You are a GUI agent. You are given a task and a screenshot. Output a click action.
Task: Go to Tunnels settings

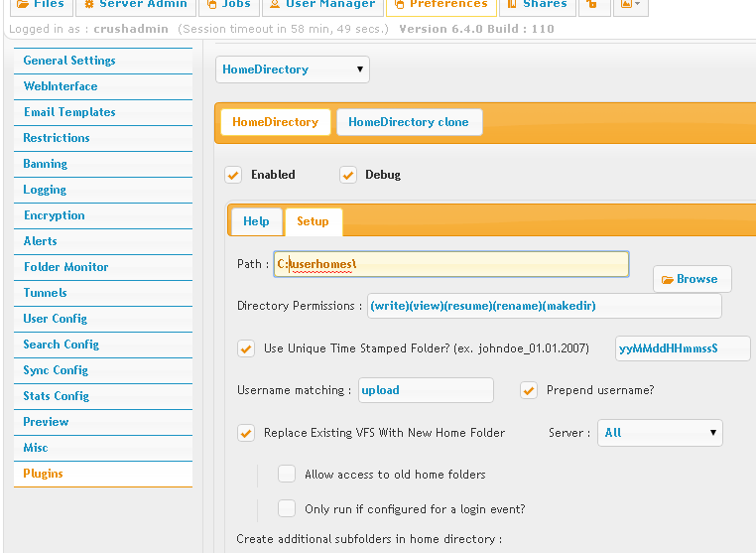tap(103, 293)
